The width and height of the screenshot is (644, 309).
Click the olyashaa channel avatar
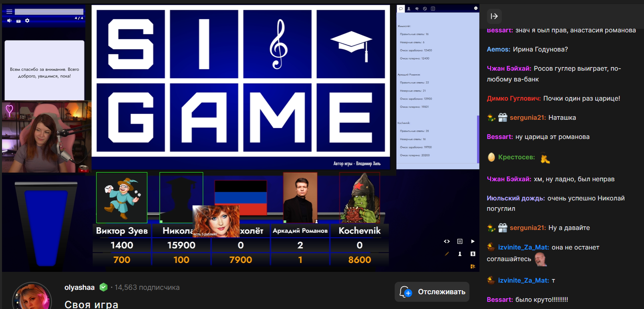coord(32,296)
